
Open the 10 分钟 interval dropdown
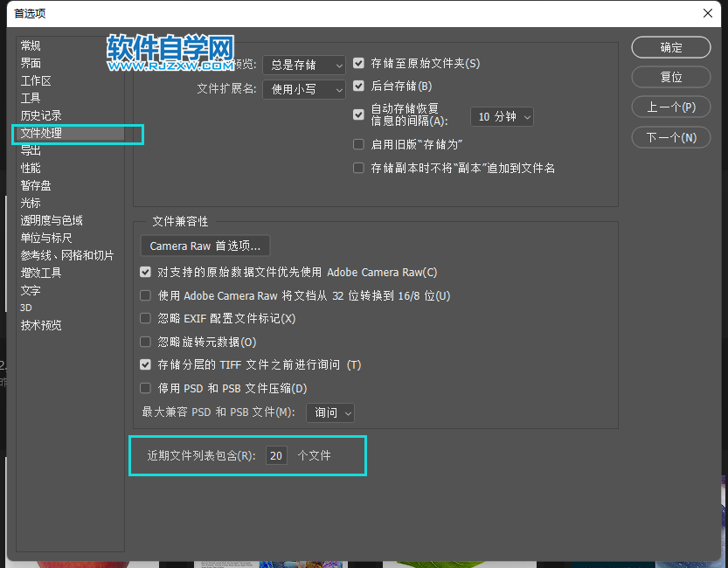502,117
